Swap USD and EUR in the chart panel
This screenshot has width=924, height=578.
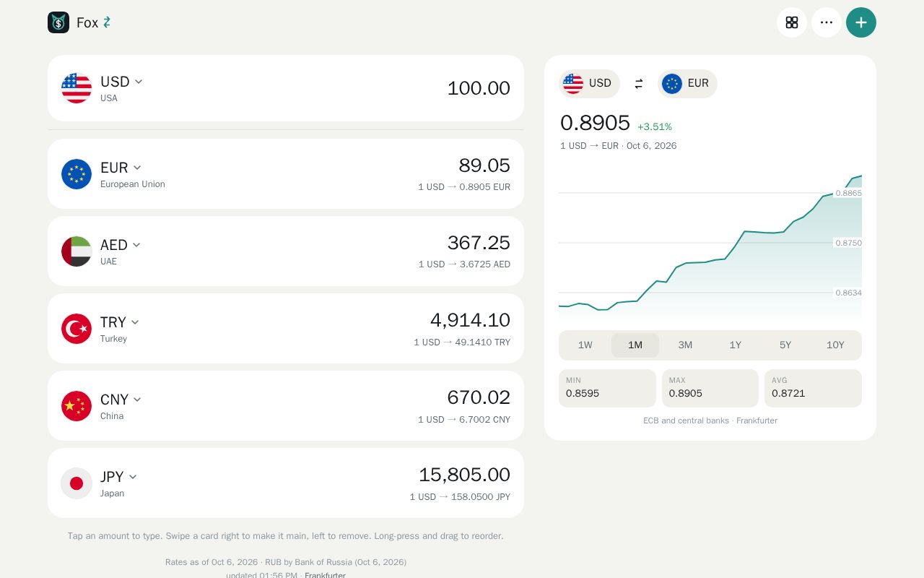(x=639, y=84)
